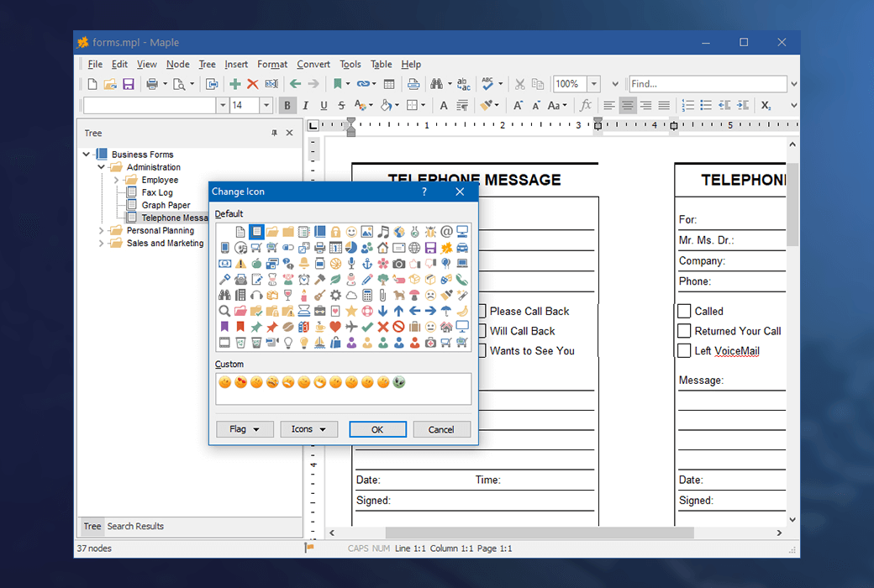Expand the Sales and Marketing folder
874x588 pixels.
point(102,244)
